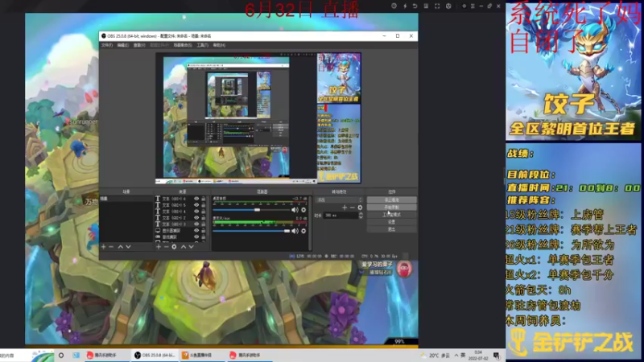This screenshot has height=362, width=644.
Task: Open transition properties gear icon
Action: [x=360, y=208]
